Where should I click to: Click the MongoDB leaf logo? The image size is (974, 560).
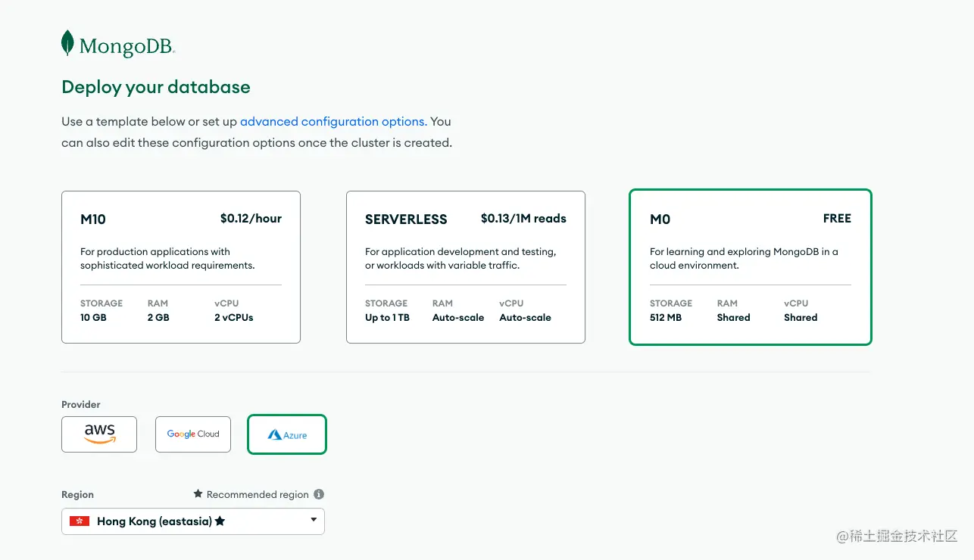click(67, 44)
